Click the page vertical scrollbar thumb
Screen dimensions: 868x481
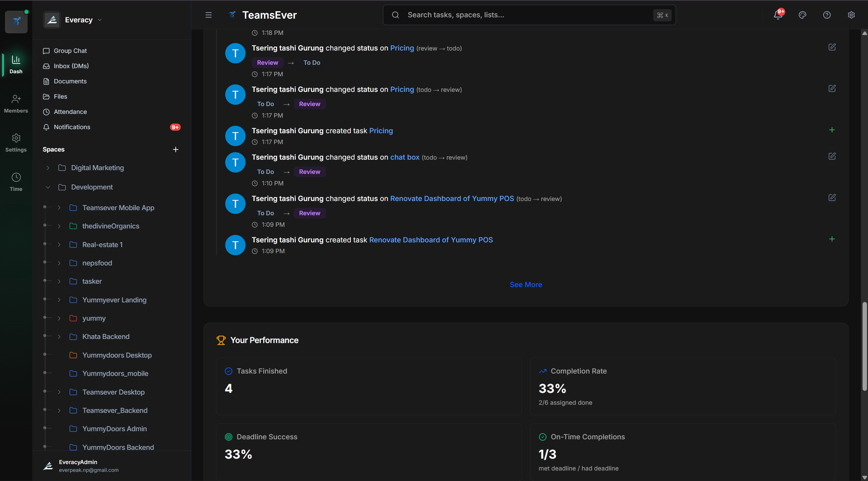pyautogui.click(x=865, y=346)
